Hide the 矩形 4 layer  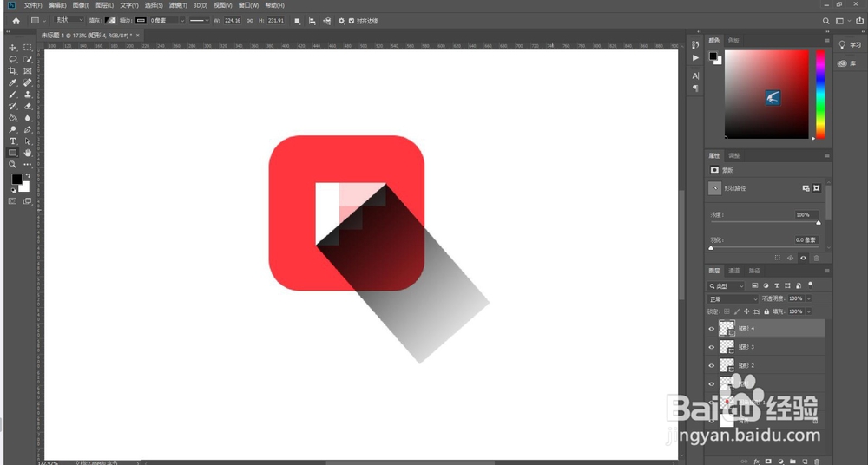click(x=712, y=328)
